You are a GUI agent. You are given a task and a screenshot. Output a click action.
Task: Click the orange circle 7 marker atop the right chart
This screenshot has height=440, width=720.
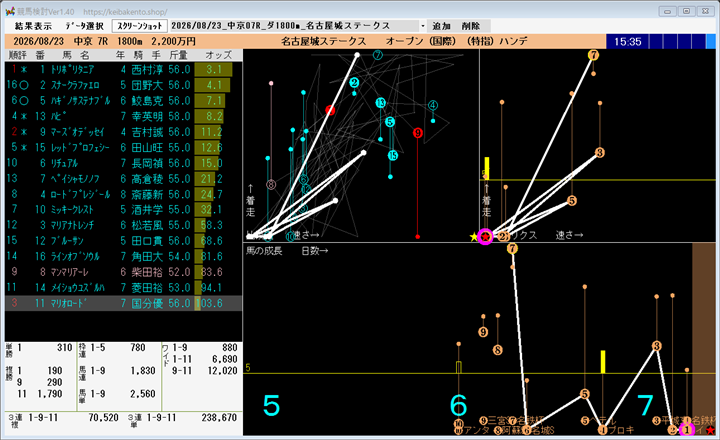(593, 55)
